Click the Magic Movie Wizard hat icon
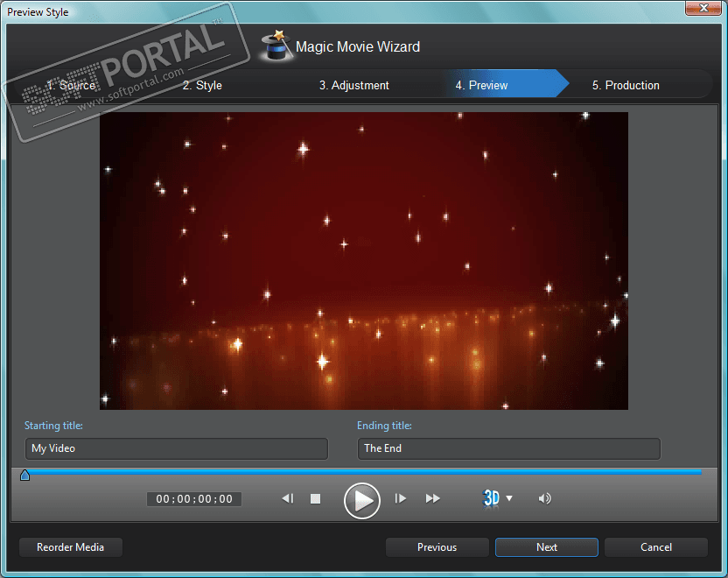This screenshot has width=728, height=578. (276, 45)
